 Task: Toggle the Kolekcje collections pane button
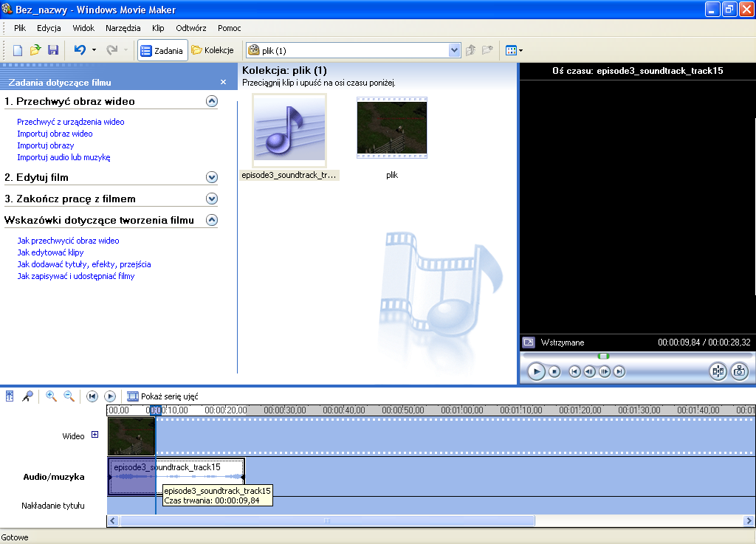213,50
